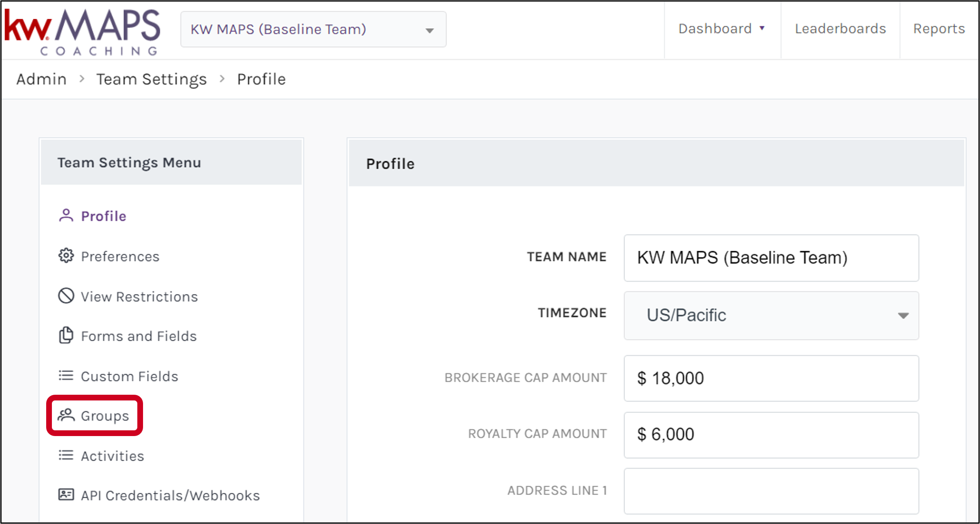This screenshot has height=524, width=980.
Task: Click the Preferences gear icon
Action: (66, 256)
